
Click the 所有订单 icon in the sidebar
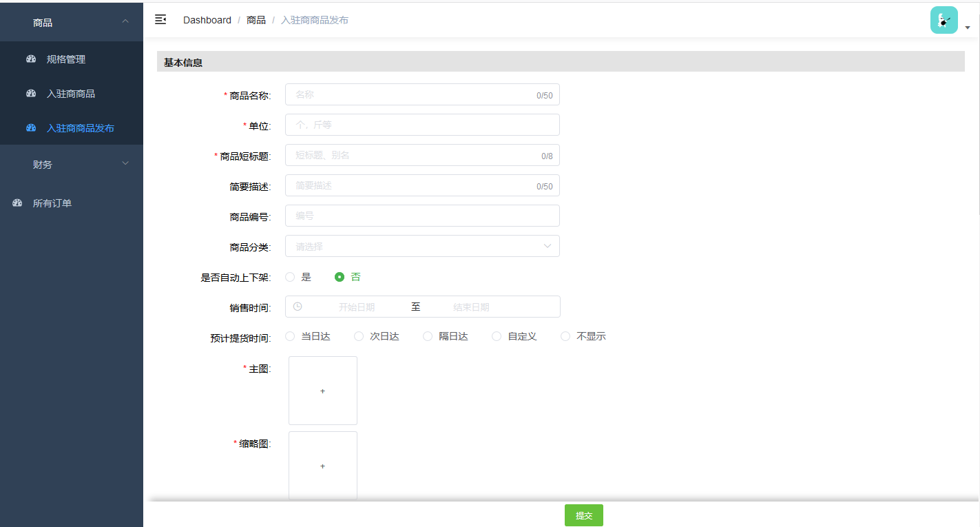pos(16,203)
